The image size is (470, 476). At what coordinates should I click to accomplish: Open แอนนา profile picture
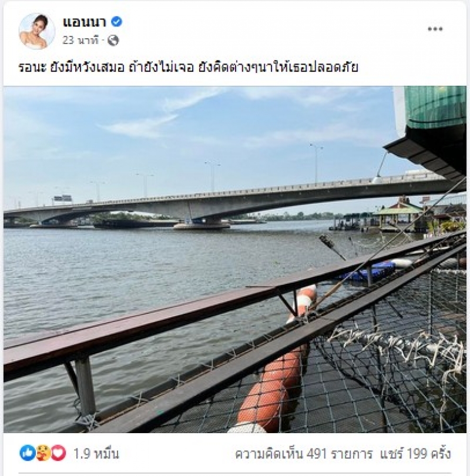pyautogui.click(x=37, y=31)
